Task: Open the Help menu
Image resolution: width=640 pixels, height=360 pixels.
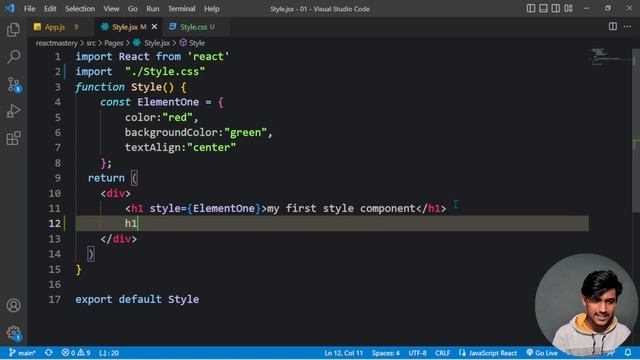Action: (x=211, y=9)
